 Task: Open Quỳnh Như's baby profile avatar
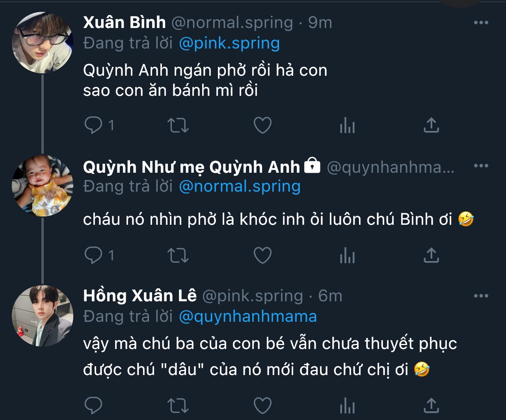click(43, 186)
